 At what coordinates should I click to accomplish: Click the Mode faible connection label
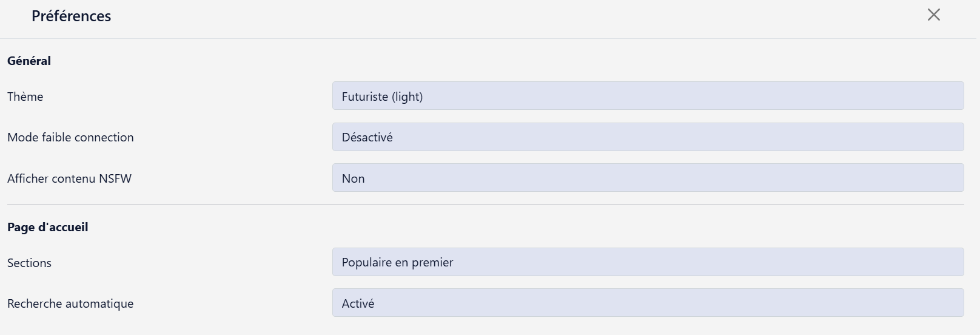(70, 137)
